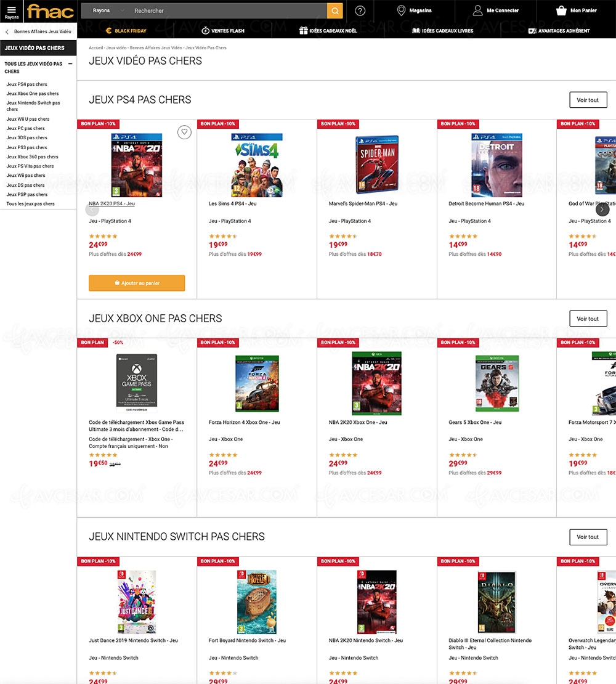
Task: Click the Me Connecter user icon
Action: pyautogui.click(x=477, y=10)
